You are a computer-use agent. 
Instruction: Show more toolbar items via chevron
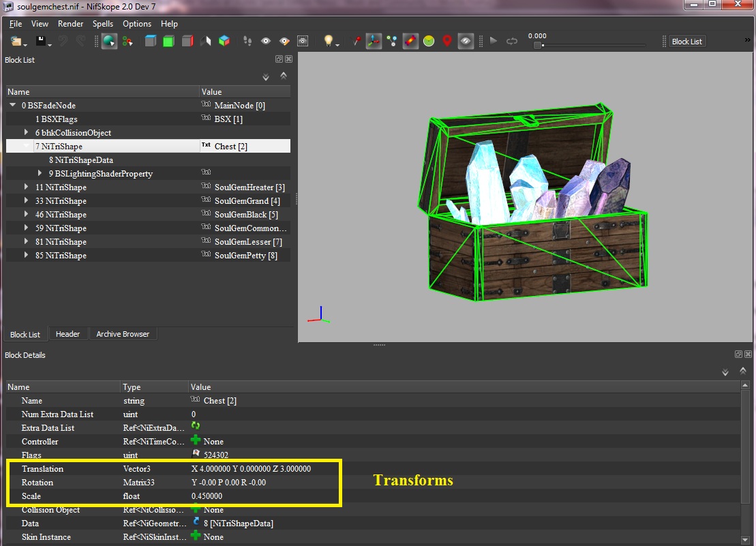(x=747, y=40)
